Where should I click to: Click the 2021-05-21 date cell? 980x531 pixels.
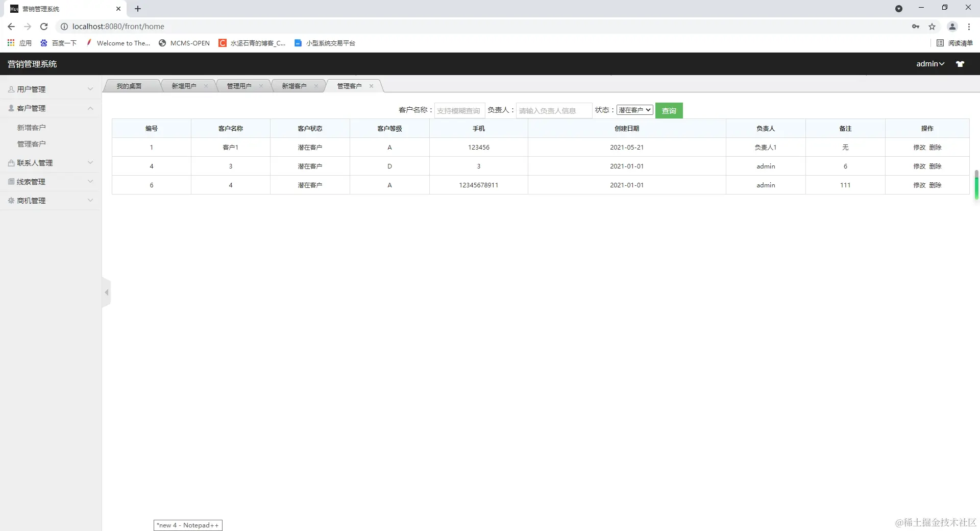click(627, 147)
